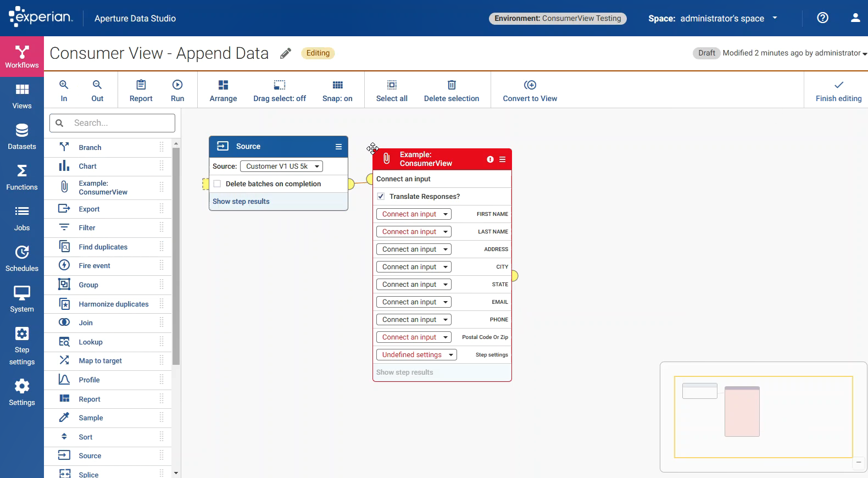
Task: Select the Join step in list
Action: [108, 323]
